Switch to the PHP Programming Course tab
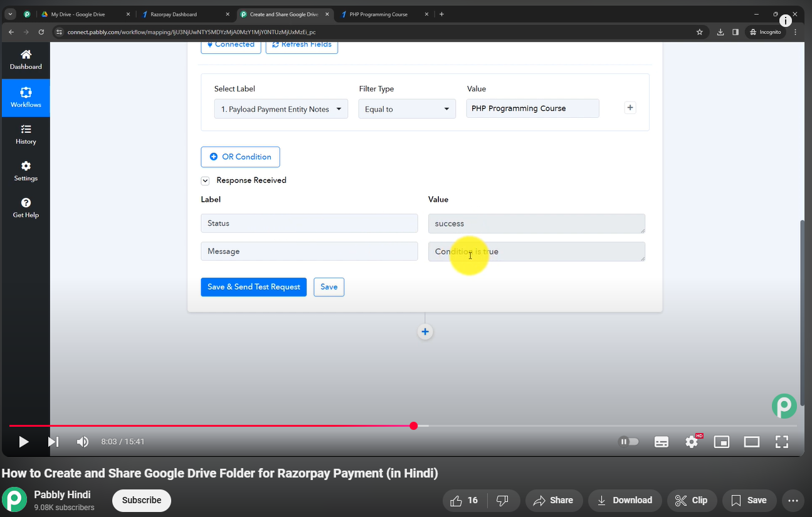 pyautogui.click(x=385, y=14)
